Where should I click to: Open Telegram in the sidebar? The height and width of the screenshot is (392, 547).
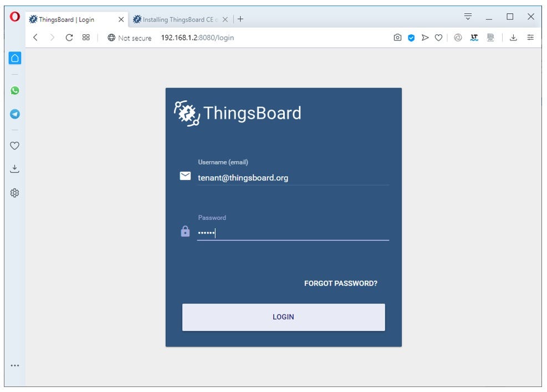[14, 114]
